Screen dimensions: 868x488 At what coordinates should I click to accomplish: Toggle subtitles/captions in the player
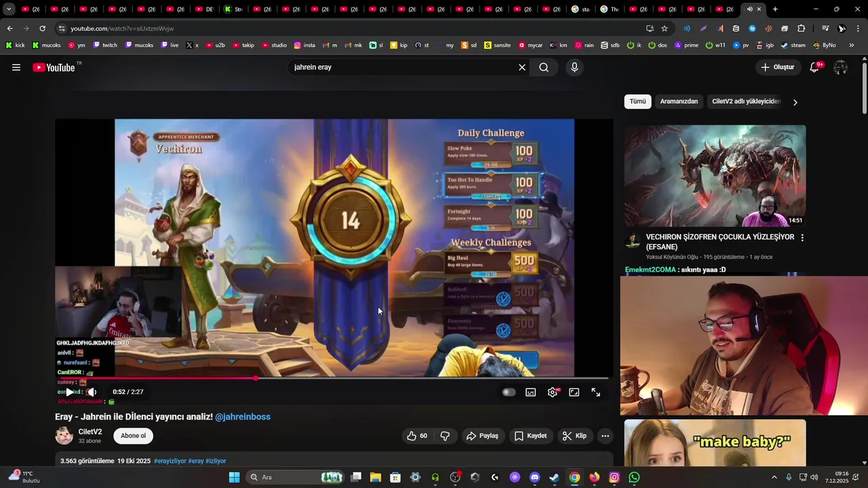[x=531, y=392]
